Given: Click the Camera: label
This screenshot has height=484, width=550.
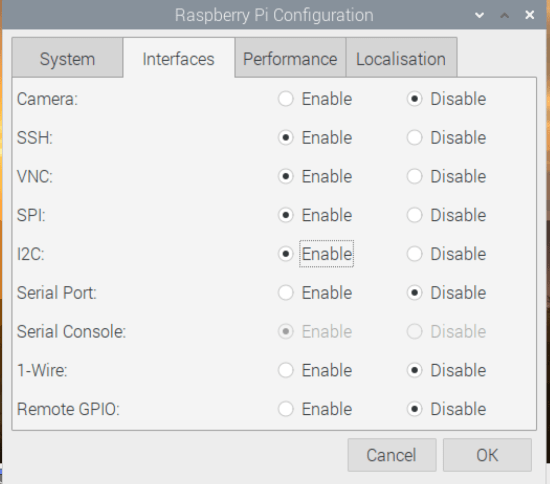Looking at the screenshot, I should click(47, 99).
